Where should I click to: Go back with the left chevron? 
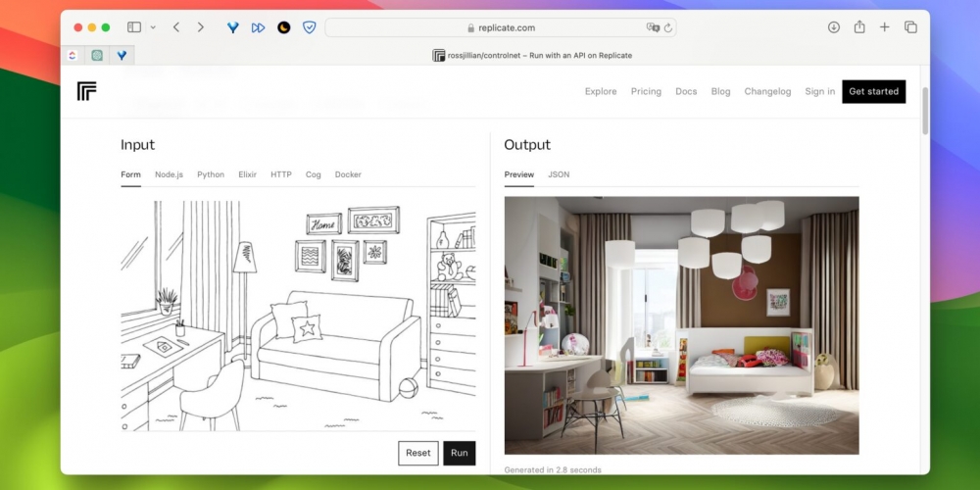(176, 27)
